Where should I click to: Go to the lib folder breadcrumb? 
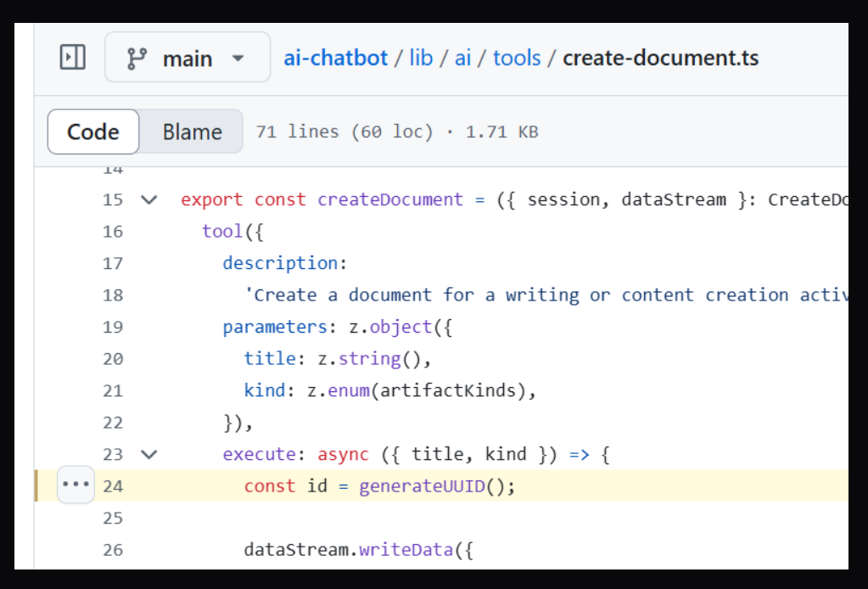[421, 58]
